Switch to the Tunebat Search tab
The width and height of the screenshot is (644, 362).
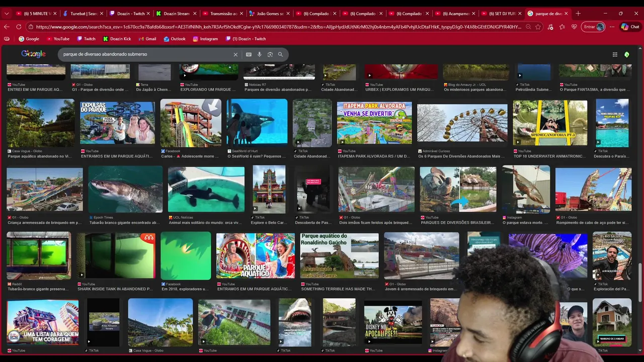point(83,14)
